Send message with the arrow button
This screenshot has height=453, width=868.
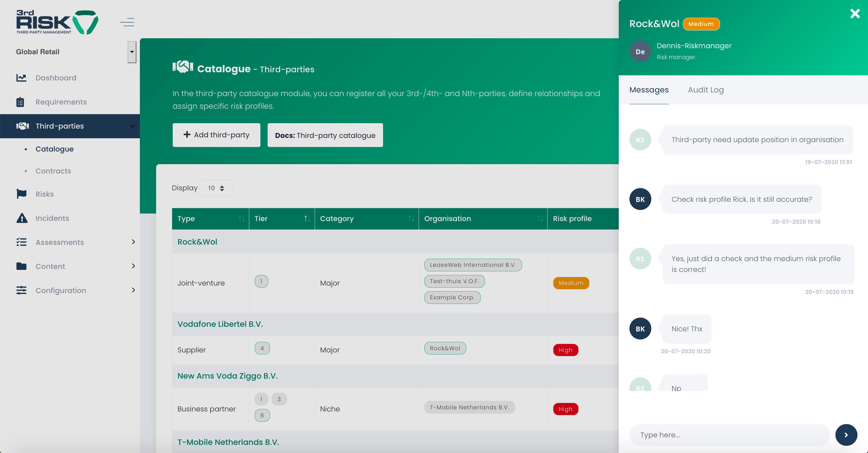[846, 435]
